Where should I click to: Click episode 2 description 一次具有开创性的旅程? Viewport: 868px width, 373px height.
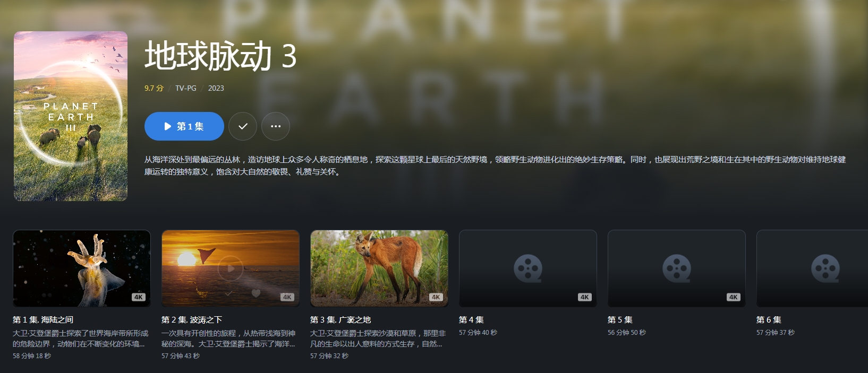click(x=228, y=339)
